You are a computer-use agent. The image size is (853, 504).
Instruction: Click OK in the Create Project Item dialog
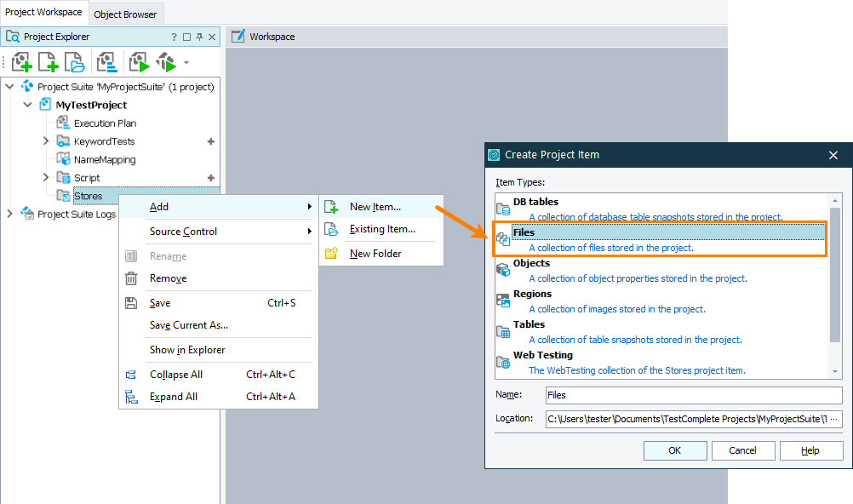pos(674,450)
